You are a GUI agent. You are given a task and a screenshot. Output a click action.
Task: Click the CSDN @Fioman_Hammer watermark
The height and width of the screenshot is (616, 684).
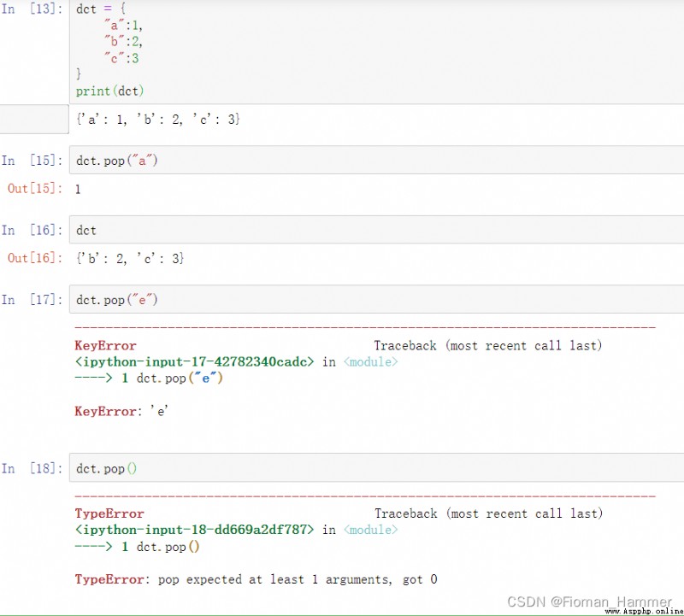tap(589, 602)
